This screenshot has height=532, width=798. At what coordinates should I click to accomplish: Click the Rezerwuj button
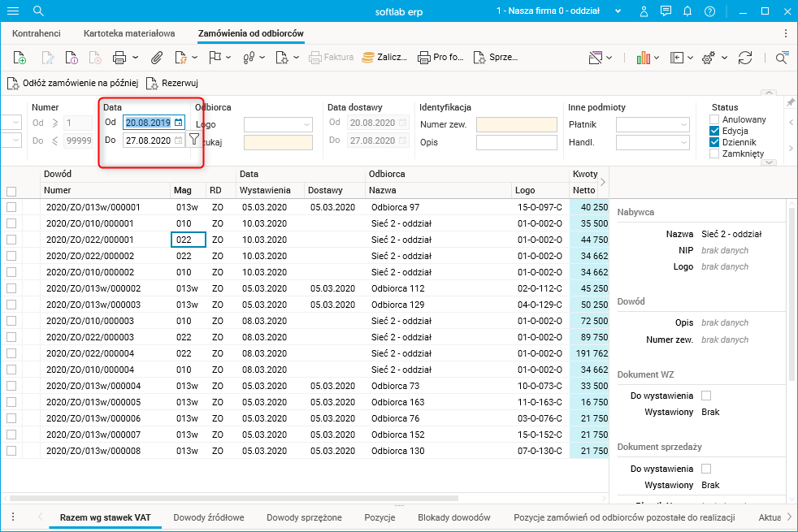click(x=172, y=83)
